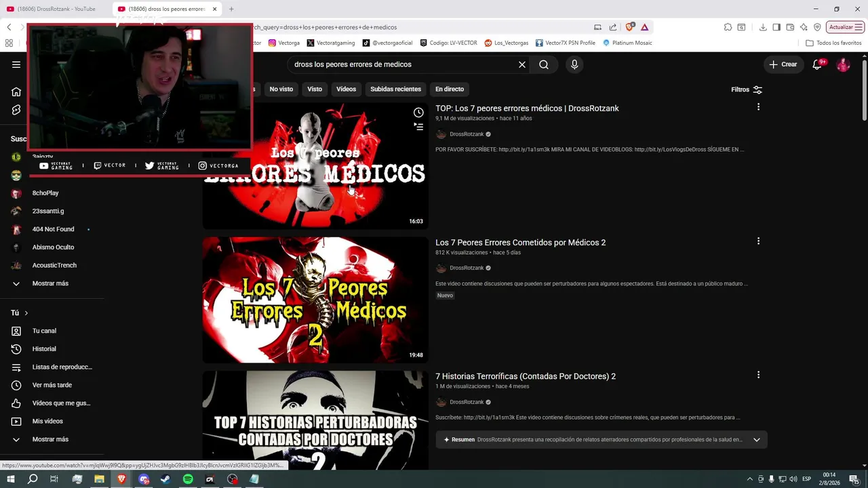Open options menu for 'Los 7 Peores Errores Cometidos por Médicos 2'
The height and width of the screenshot is (488, 868).
[x=758, y=241]
